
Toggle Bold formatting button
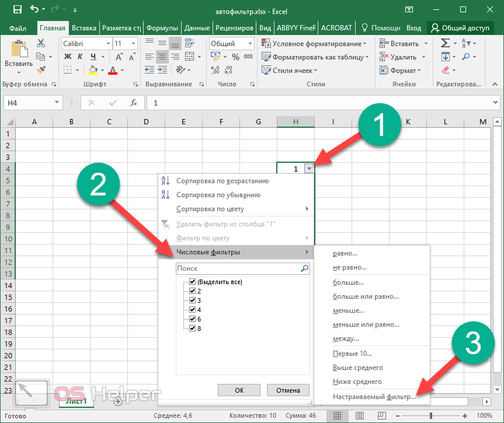click(x=67, y=57)
